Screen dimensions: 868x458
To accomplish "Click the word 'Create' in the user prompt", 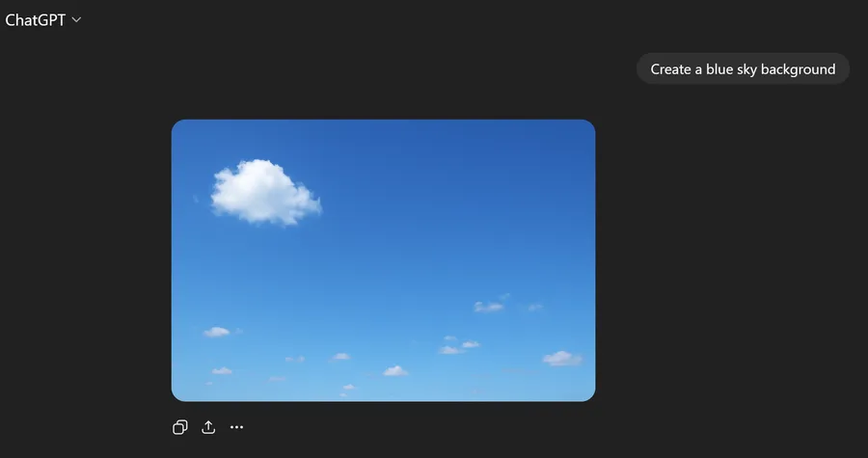I will (x=670, y=69).
